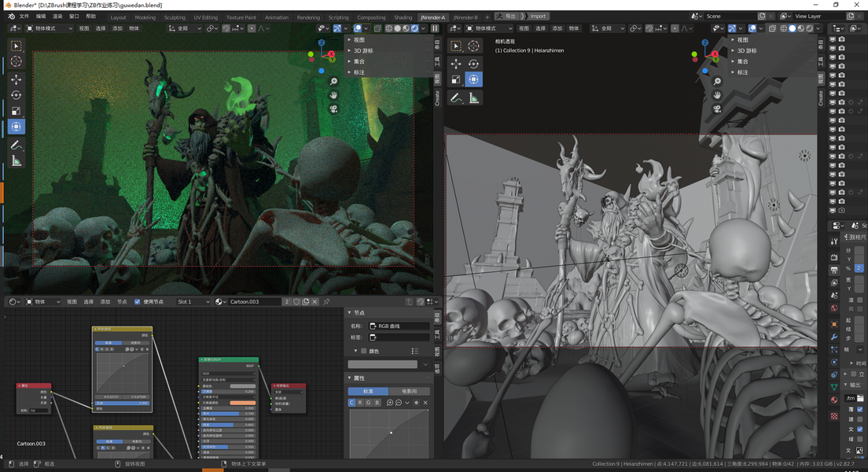This screenshot has height=472, width=868.
Task: Open object mode dropdown in left viewport
Action: click(x=50, y=28)
